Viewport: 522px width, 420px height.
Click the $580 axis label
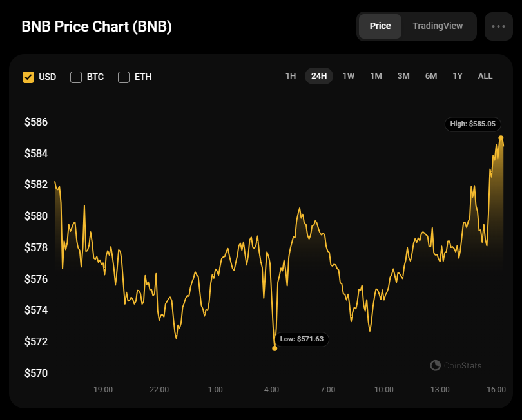click(x=36, y=216)
